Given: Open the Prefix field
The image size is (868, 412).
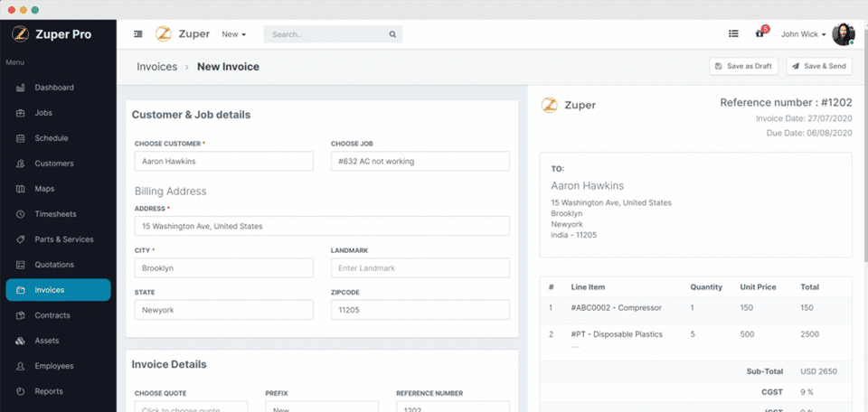Looking at the screenshot, I should point(322,407).
